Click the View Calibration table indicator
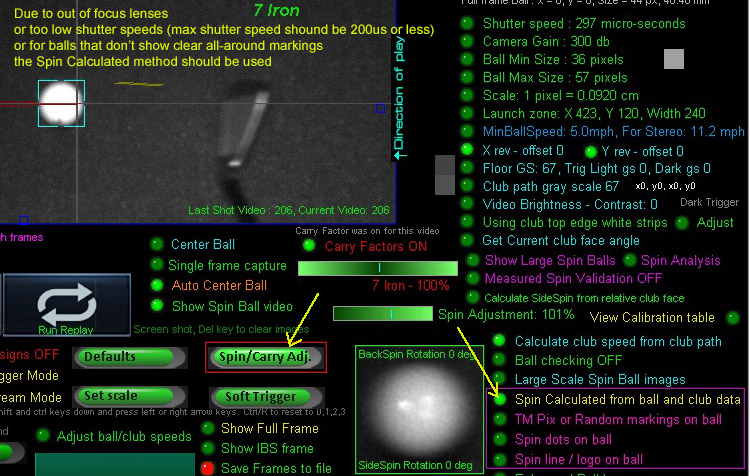Image resolution: width=750 pixels, height=476 pixels. pos(734,317)
